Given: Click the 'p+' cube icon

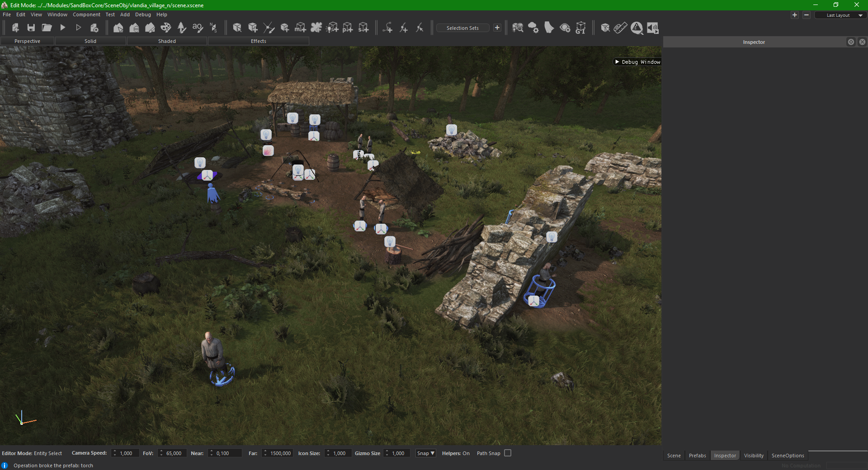Looking at the screenshot, I should coord(348,28).
